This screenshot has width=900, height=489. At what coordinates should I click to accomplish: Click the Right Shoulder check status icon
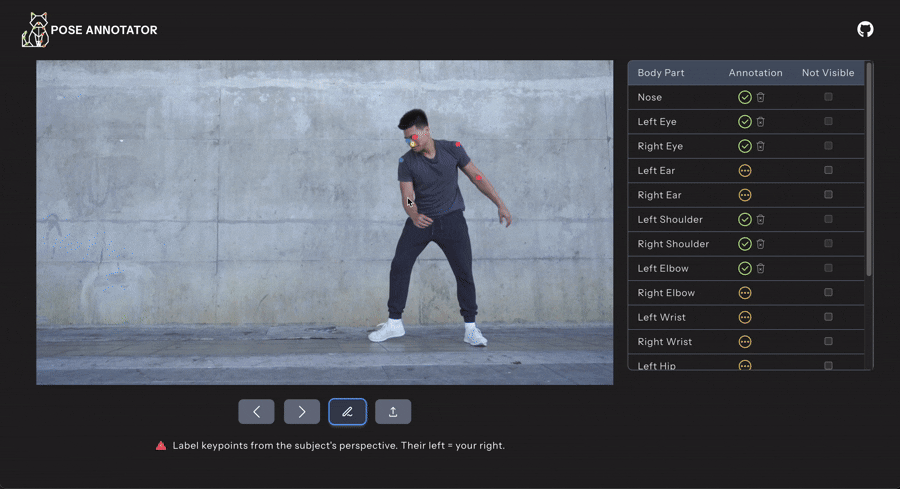click(744, 244)
